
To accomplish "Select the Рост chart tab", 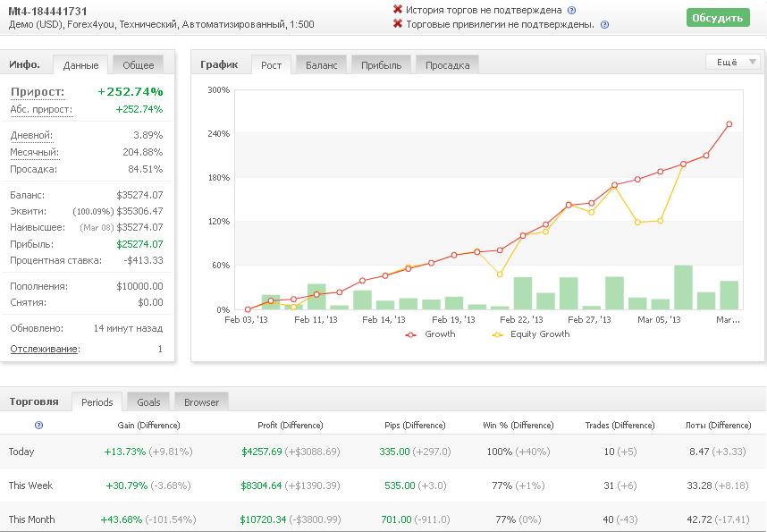I will pos(271,65).
